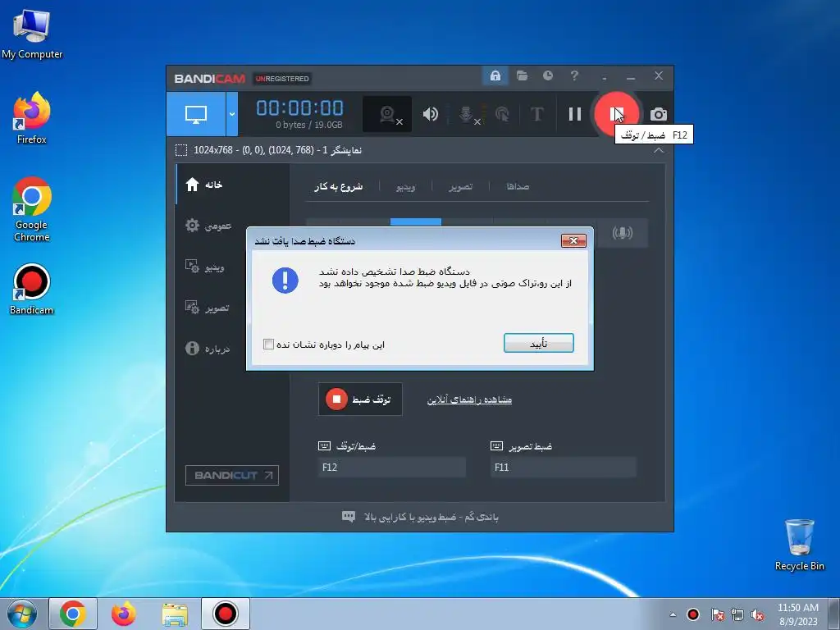Click the speaker sound icon in toolbar
840x630 pixels.
click(430, 114)
